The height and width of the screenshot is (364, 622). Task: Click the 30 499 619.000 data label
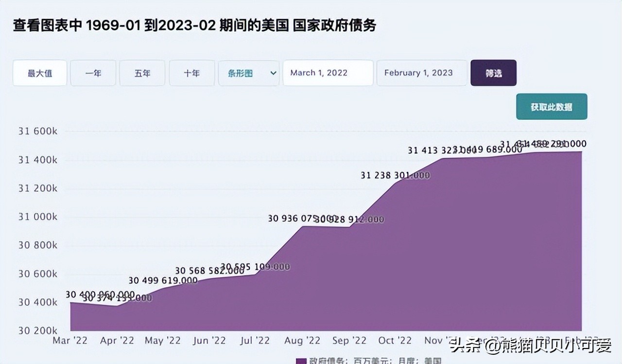(x=163, y=280)
